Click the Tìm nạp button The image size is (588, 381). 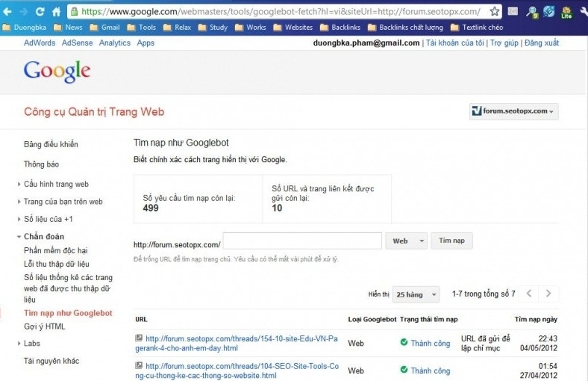(x=451, y=241)
